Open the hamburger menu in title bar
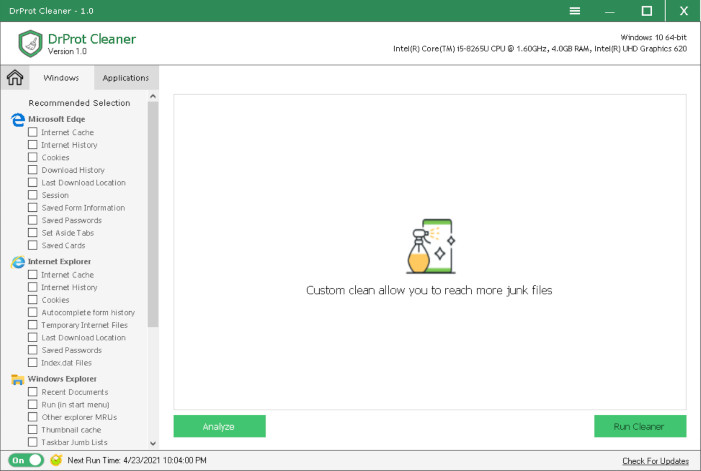The width and height of the screenshot is (701, 471). click(x=575, y=11)
